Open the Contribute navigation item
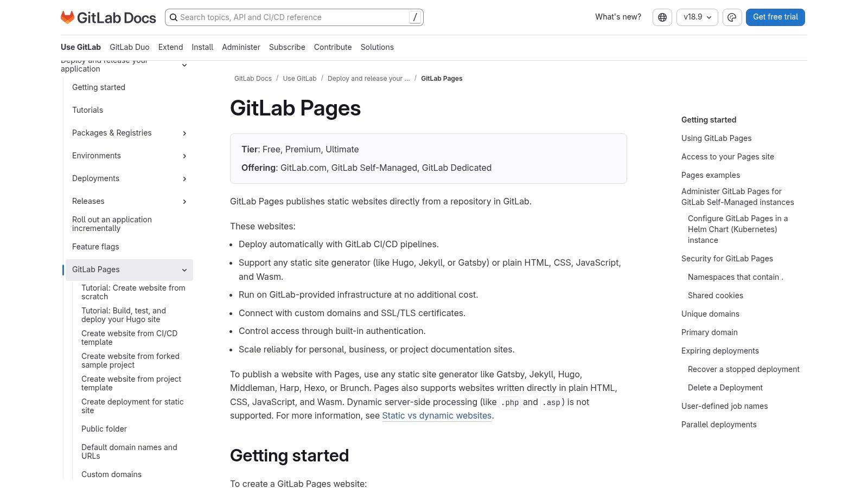The height and width of the screenshot is (488, 868). 333,47
